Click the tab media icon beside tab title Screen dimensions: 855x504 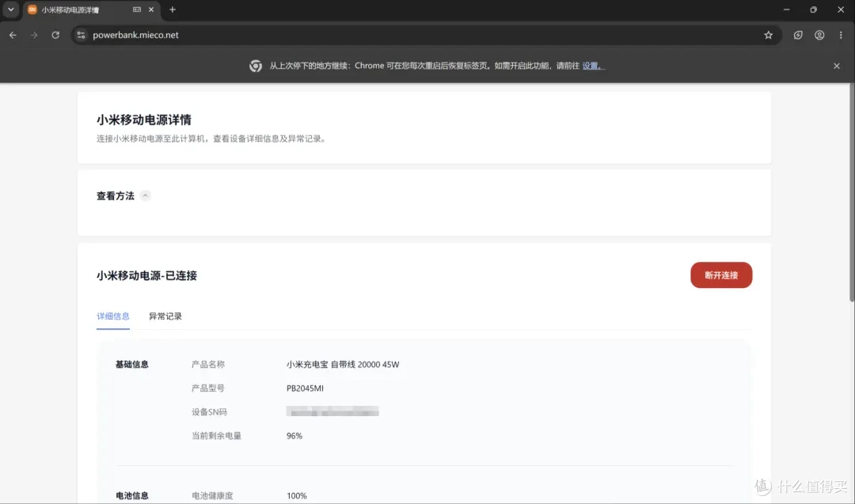coord(137,9)
